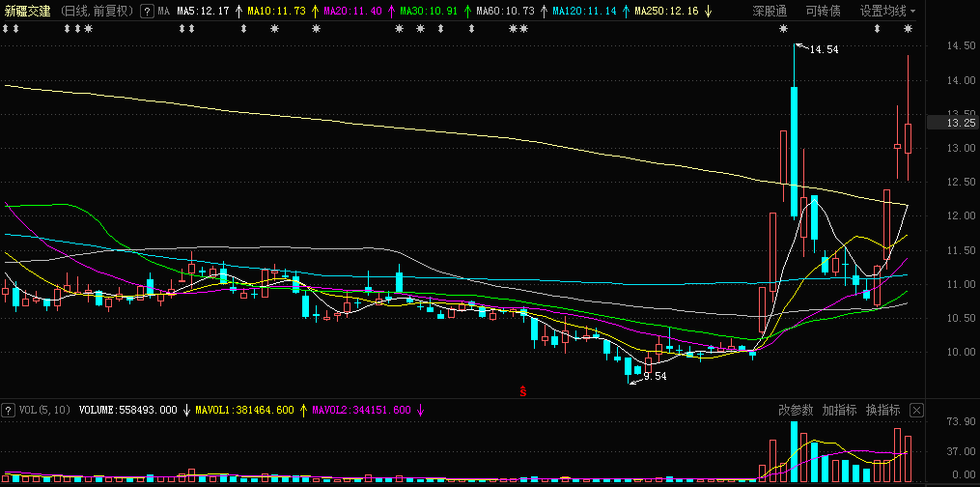Click the red S signal marker

(x=522, y=391)
